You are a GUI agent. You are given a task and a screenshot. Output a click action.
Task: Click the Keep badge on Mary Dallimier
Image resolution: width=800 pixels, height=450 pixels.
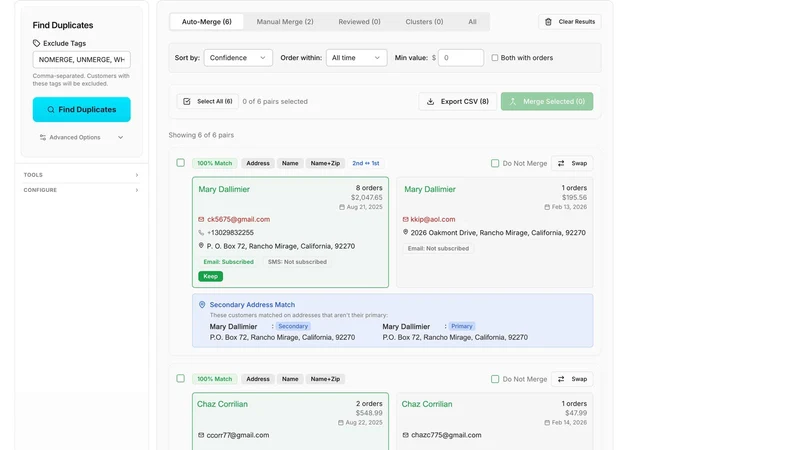click(210, 276)
